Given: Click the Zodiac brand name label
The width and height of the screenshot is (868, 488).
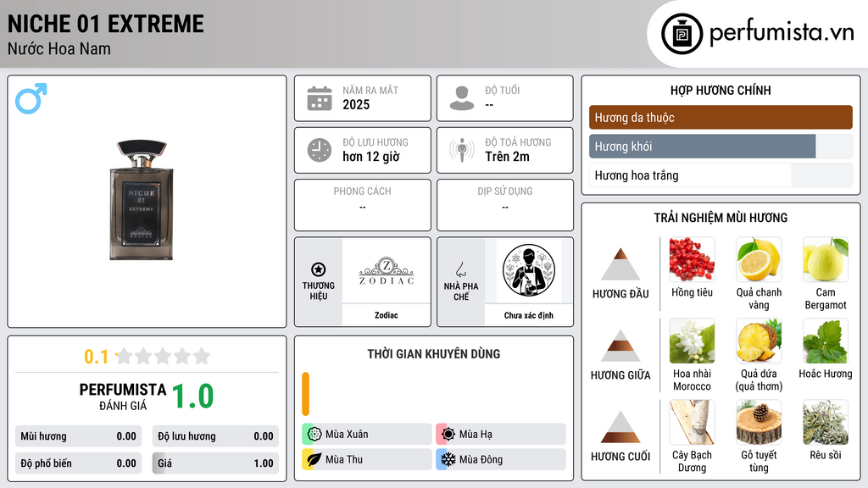Looking at the screenshot, I should click(x=387, y=315).
